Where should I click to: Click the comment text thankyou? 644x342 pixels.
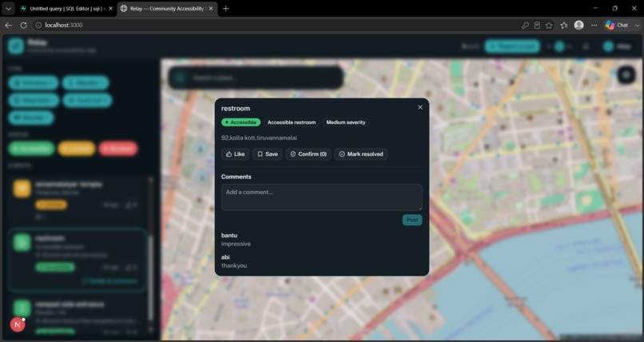pyautogui.click(x=234, y=265)
